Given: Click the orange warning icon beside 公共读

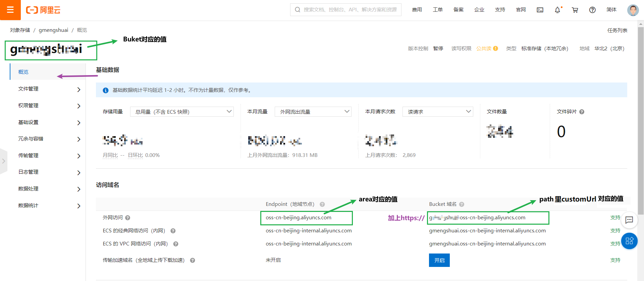Looking at the screenshot, I should [495, 48].
